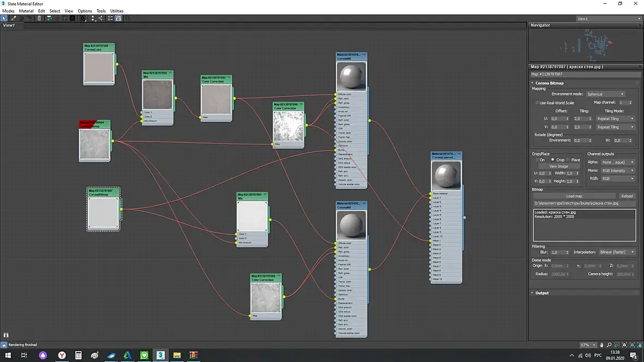Open Mono RGB Intensity dropdown
Viewport: 644px width, 362px height.
(618, 170)
